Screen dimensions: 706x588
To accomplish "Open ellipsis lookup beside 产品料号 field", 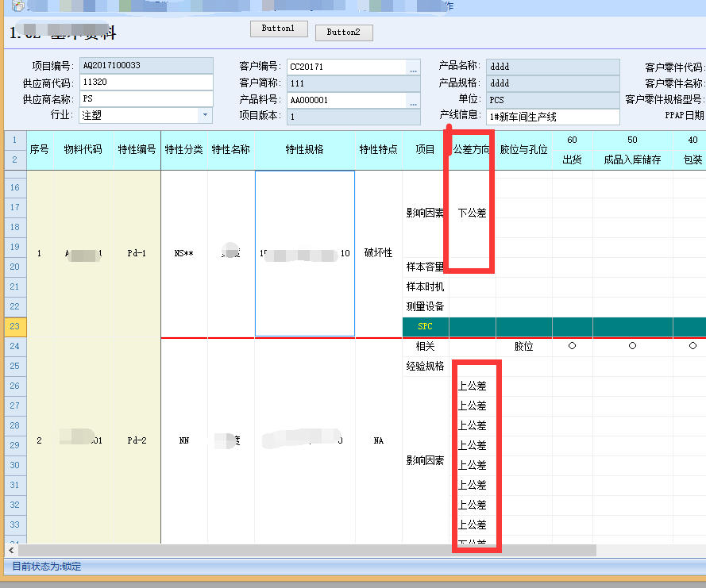I will (413, 101).
